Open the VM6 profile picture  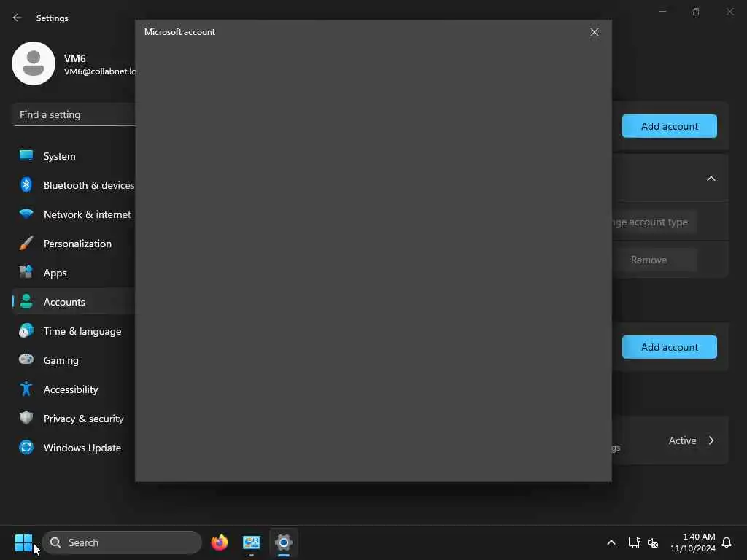coord(34,63)
